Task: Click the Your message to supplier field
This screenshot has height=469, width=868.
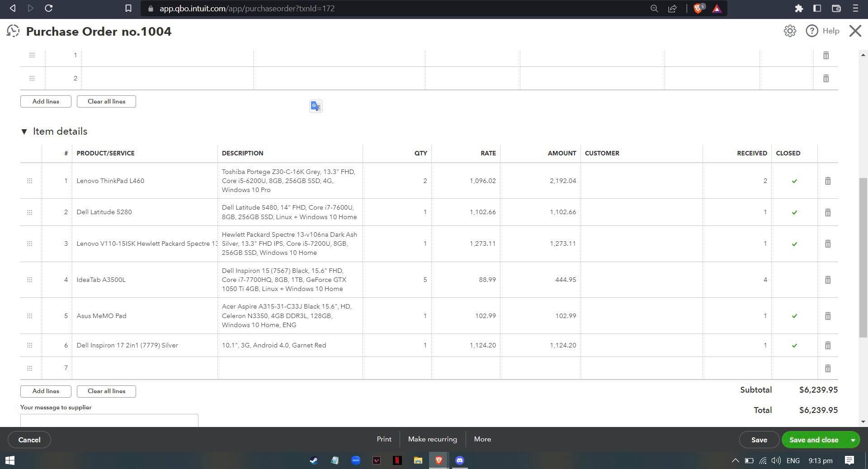Action: [109, 420]
